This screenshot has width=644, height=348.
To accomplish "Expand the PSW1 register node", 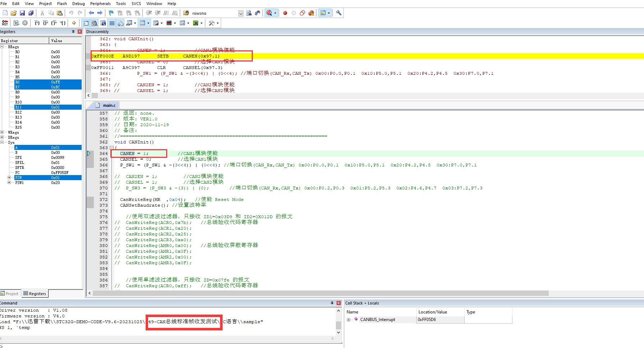I will pyautogui.click(x=9, y=183).
